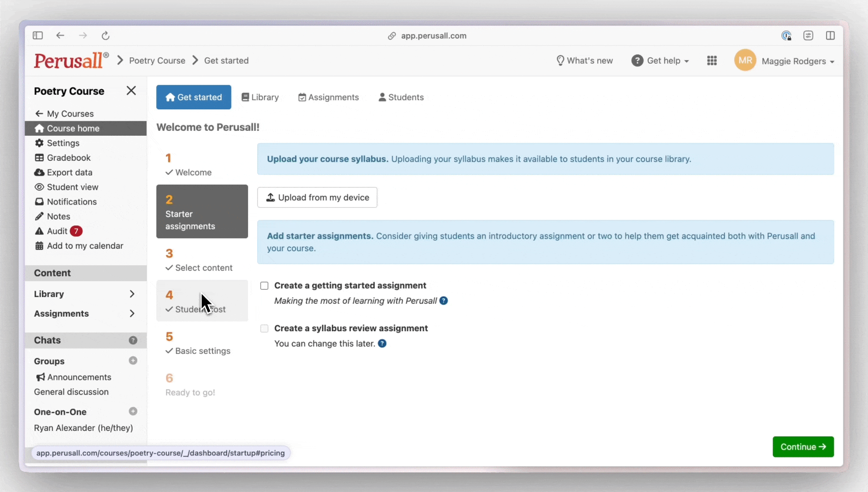This screenshot has height=492, width=868.
Task: Click the help icon beside 'You can change this later'
Action: click(x=382, y=343)
